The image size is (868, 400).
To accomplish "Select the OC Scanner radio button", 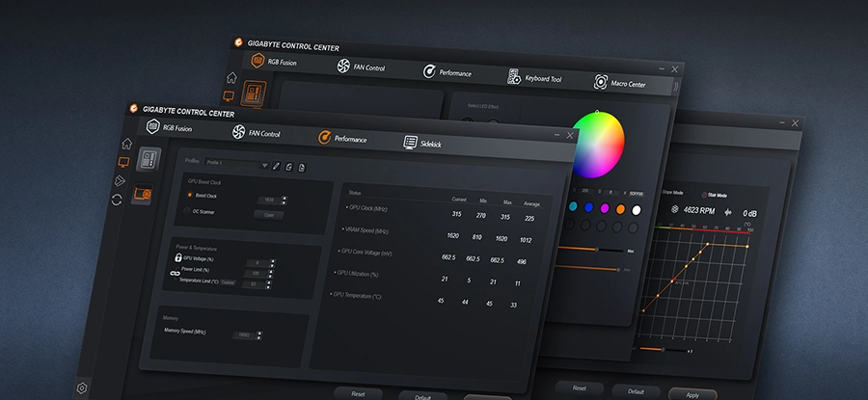I will 186,211.
